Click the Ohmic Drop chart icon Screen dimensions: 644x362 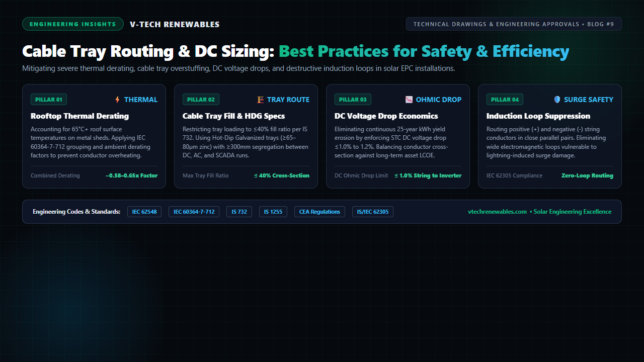click(409, 100)
